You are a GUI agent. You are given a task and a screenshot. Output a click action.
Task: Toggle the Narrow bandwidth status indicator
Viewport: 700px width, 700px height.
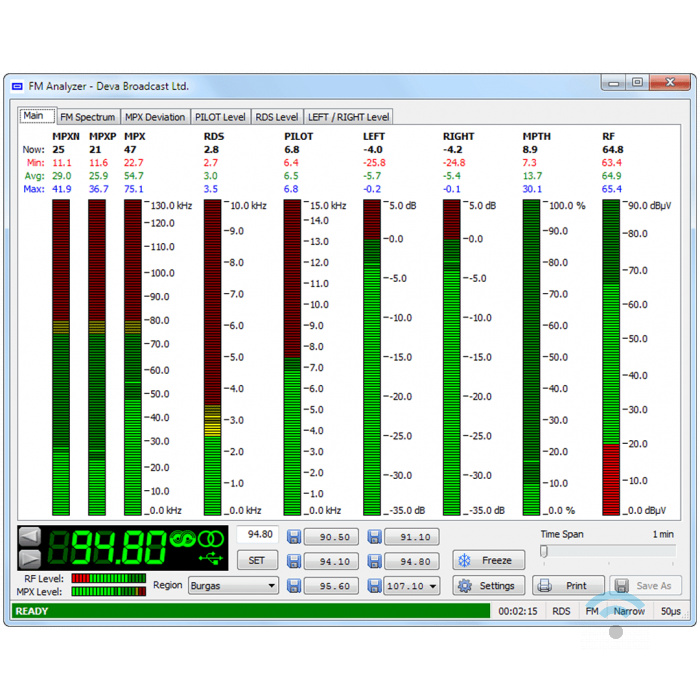629,611
